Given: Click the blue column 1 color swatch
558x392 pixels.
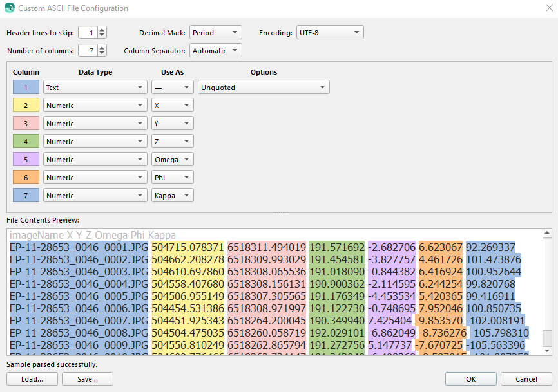Looking at the screenshot, I should click(26, 87).
